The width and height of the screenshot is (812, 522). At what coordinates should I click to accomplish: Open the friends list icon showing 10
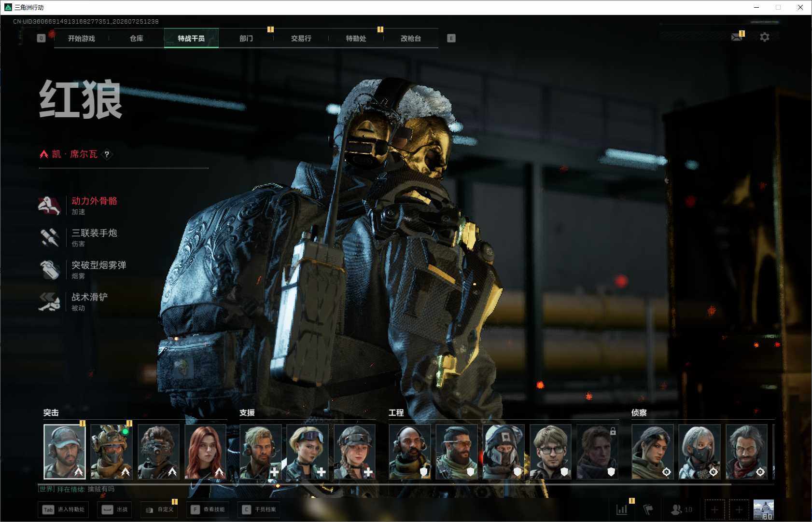click(681, 509)
